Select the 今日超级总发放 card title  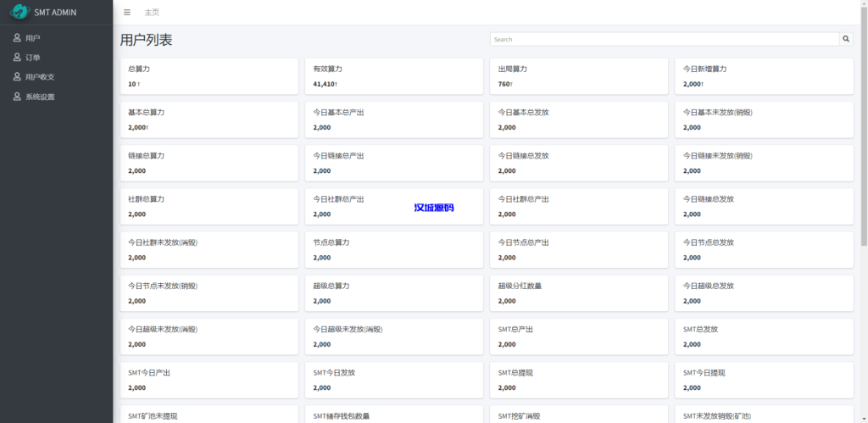709,287
